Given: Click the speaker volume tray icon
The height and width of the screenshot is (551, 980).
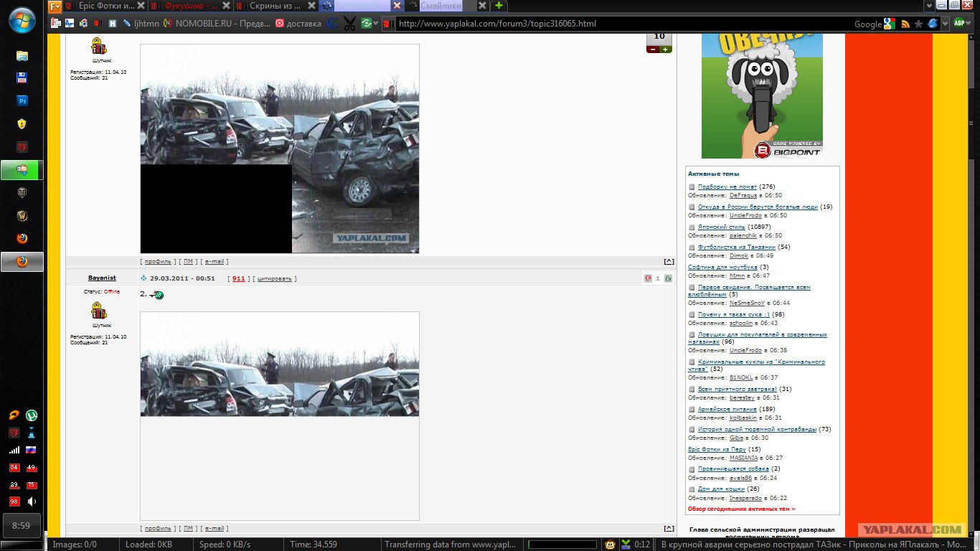Looking at the screenshot, I should click(x=31, y=501).
